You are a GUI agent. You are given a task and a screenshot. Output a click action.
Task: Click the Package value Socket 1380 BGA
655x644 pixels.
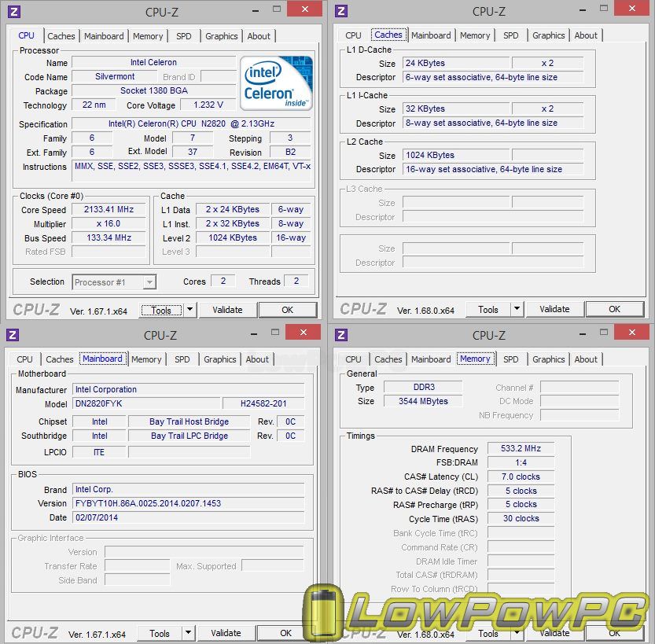coord(154,91)
